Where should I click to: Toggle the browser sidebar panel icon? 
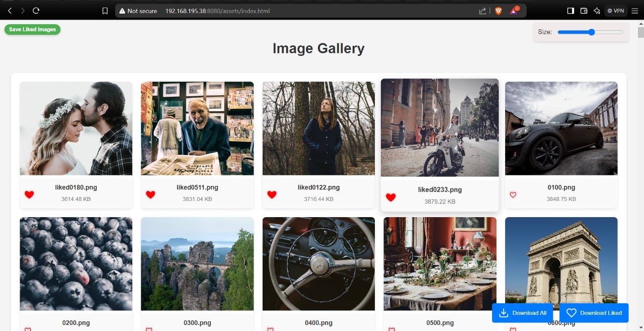pos(571,11)
